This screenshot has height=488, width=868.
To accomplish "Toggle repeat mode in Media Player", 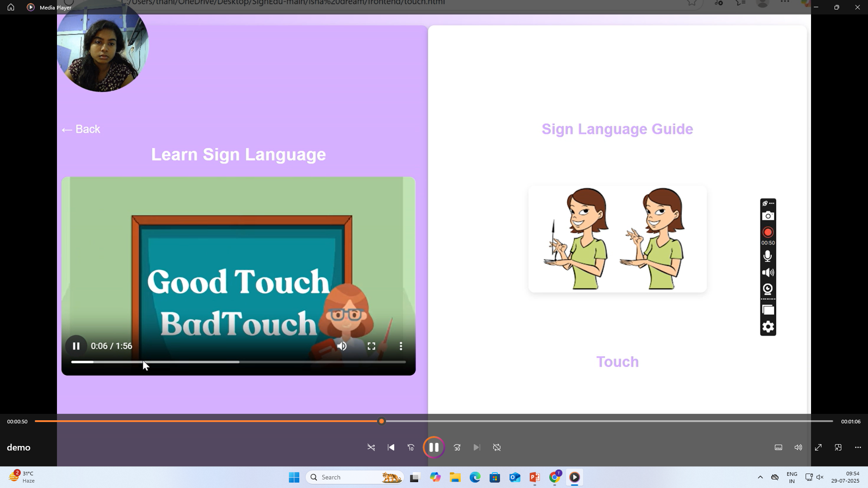I will [497, 447].
